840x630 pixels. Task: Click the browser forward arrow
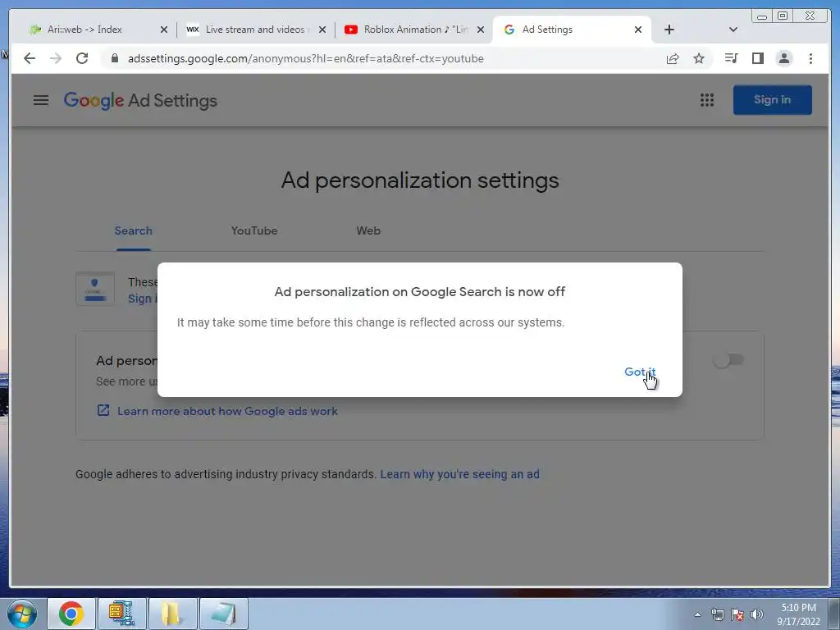(56, 58)
